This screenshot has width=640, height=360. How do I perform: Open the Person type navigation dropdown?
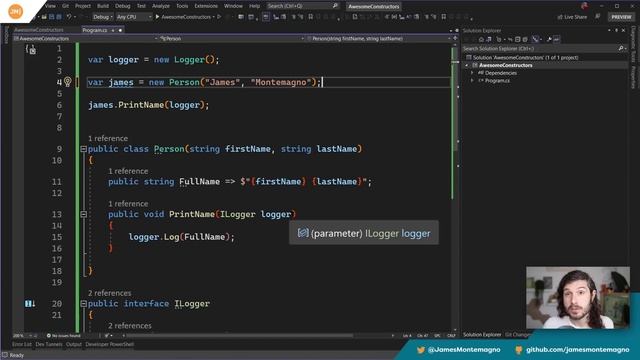point(232,38)
